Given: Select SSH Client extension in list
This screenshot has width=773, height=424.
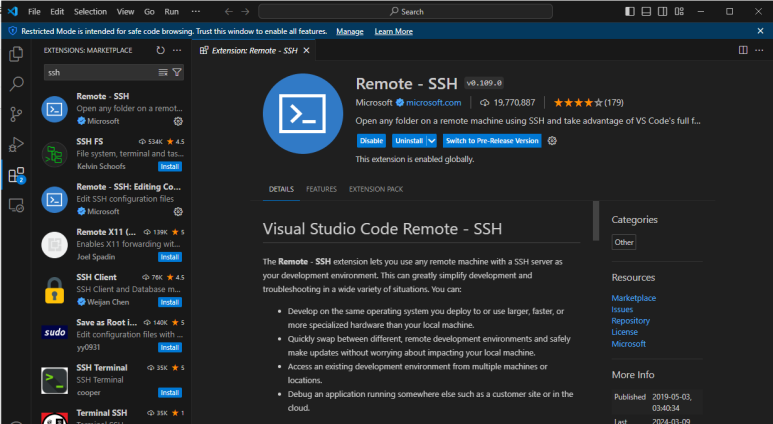Looking at the screenshot, I should (112, 289).
